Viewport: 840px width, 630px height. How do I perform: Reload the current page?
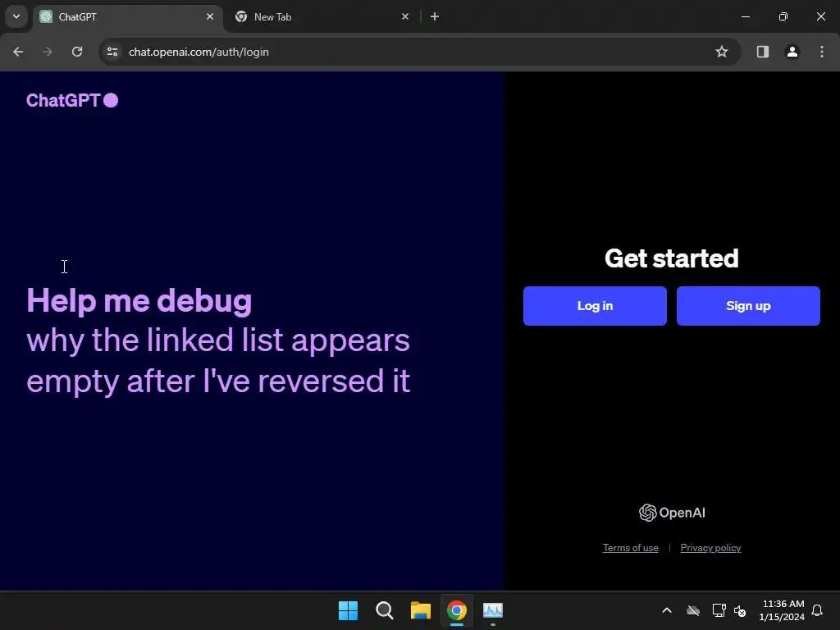[x=77, y=52]
